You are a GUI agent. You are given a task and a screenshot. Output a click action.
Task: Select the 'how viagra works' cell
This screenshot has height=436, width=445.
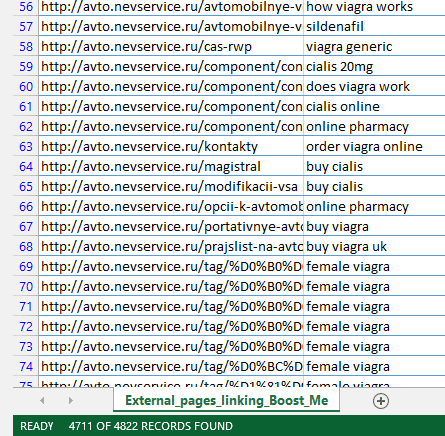pyautogui.click(x=374, y=7)
